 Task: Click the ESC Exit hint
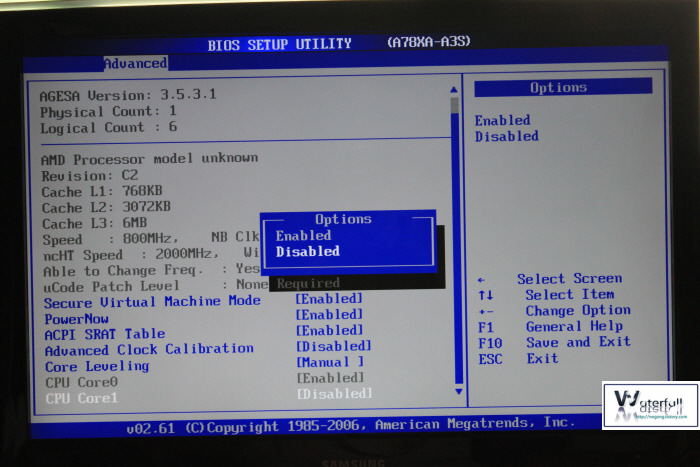518,359
